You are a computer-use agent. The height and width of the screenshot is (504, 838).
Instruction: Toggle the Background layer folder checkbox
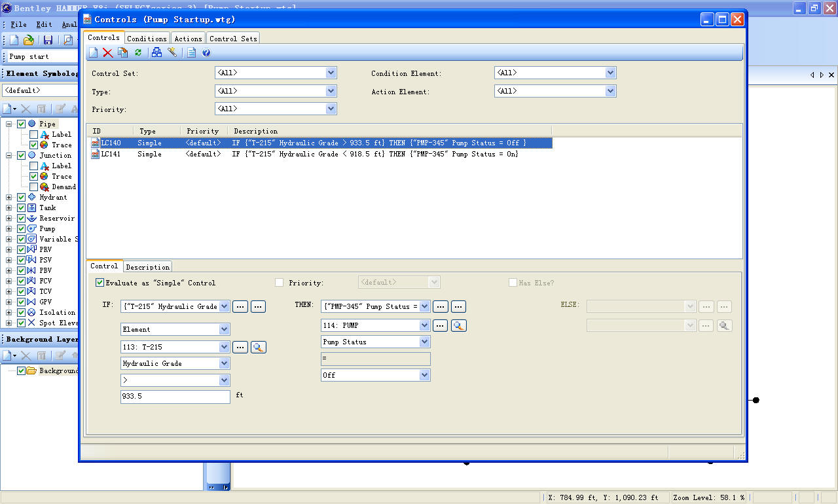click(x=22, y=370)
